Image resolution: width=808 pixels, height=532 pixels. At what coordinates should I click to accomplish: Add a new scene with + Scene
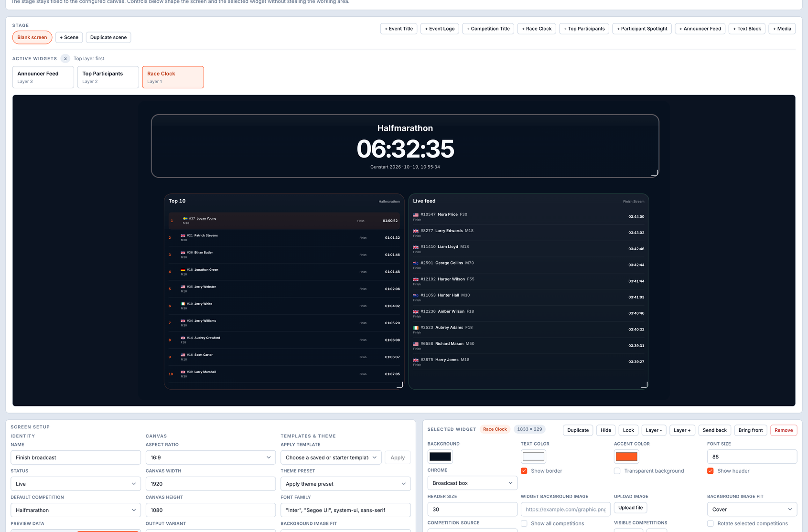point(69,37)
